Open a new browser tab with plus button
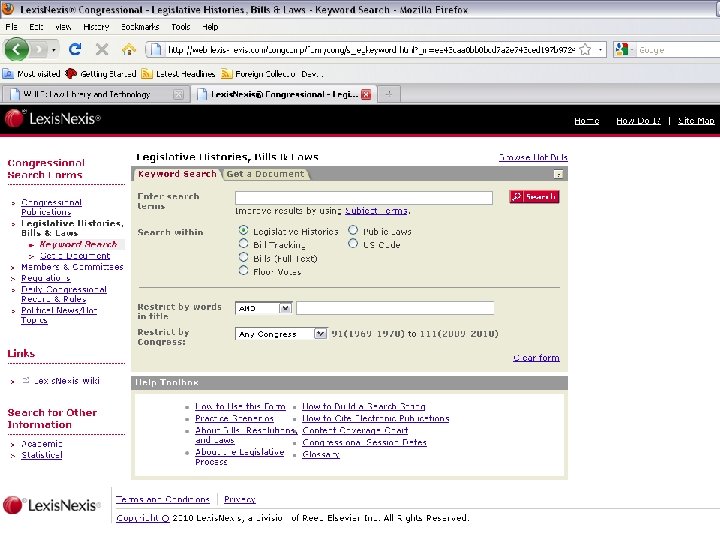 pos(389,94)
